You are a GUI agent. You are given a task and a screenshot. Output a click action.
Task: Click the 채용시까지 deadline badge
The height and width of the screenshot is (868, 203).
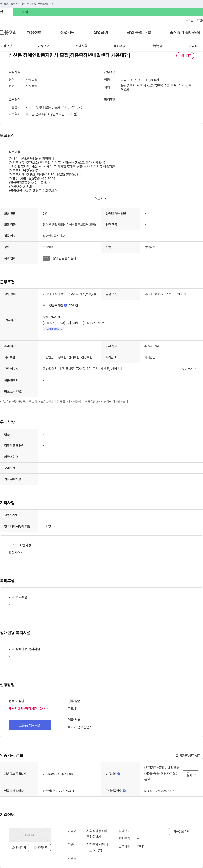click(185, 56)
